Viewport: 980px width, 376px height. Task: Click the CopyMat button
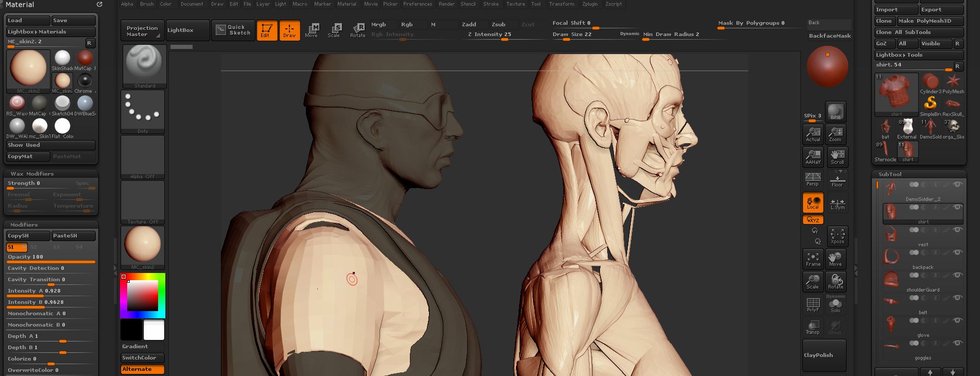coord(28,157)
